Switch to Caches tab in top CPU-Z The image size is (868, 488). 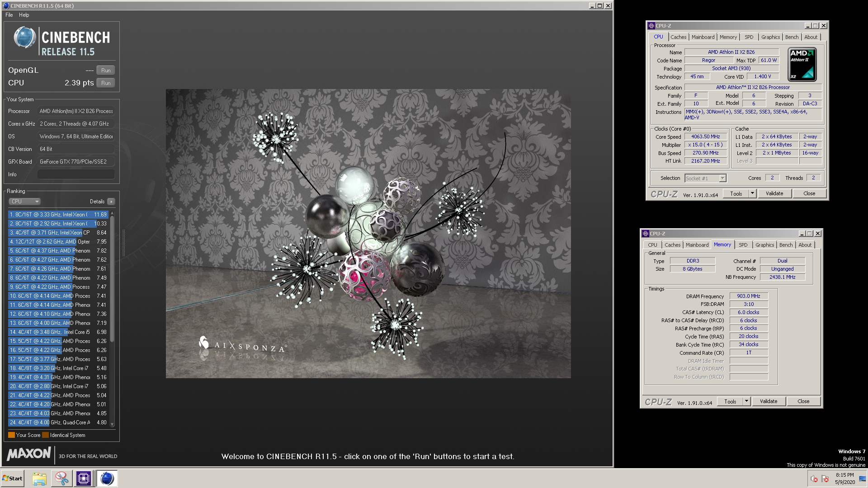point(678,37)
